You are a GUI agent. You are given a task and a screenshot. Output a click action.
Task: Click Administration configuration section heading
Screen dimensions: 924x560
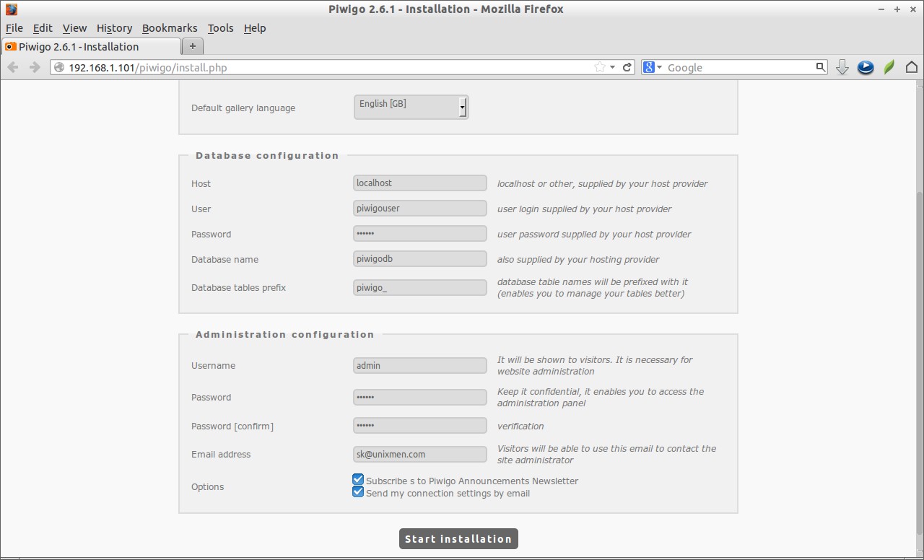click(x=284, y=334)
